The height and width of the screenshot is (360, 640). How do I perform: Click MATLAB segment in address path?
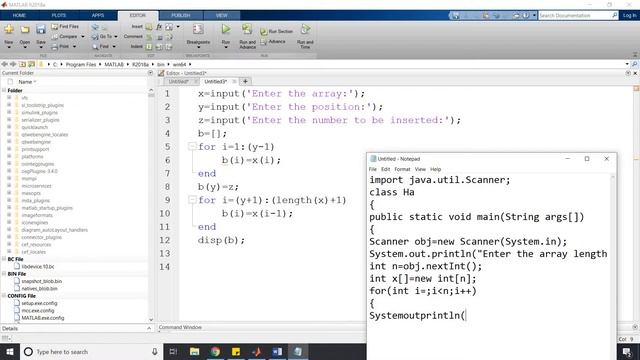point(114,64)
